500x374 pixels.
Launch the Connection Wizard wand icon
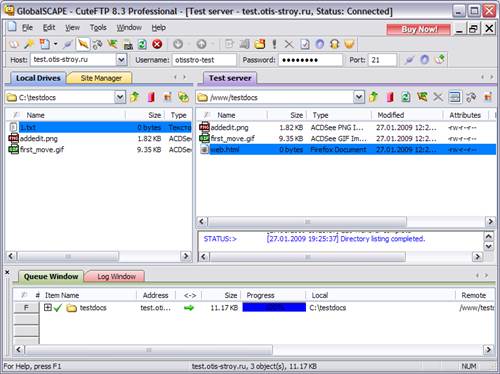tap(29, 44)
